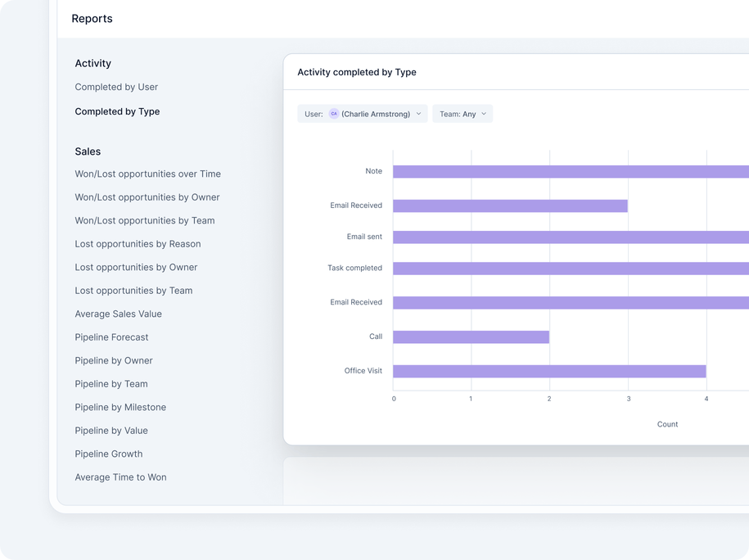This screenshot has height=560, width=749.
Task: Open Won/Lost opportunities by Owner report
Action: 147,196
